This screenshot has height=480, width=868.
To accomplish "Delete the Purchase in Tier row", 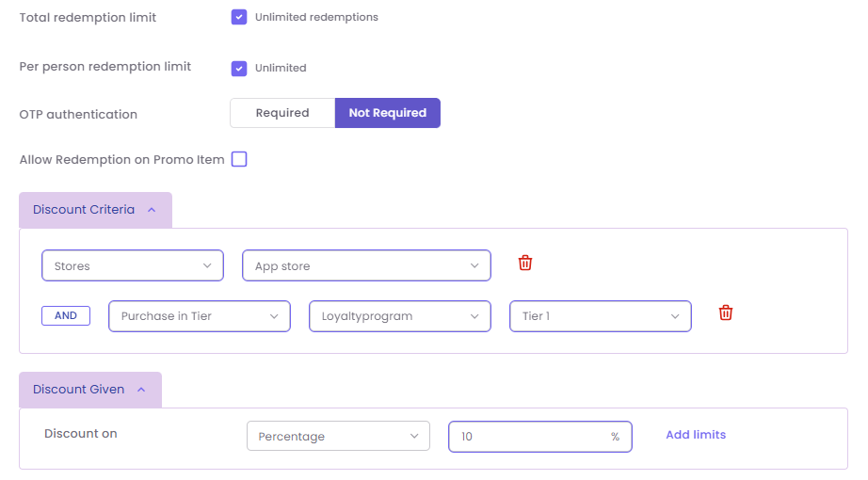I will pos(726,313).
